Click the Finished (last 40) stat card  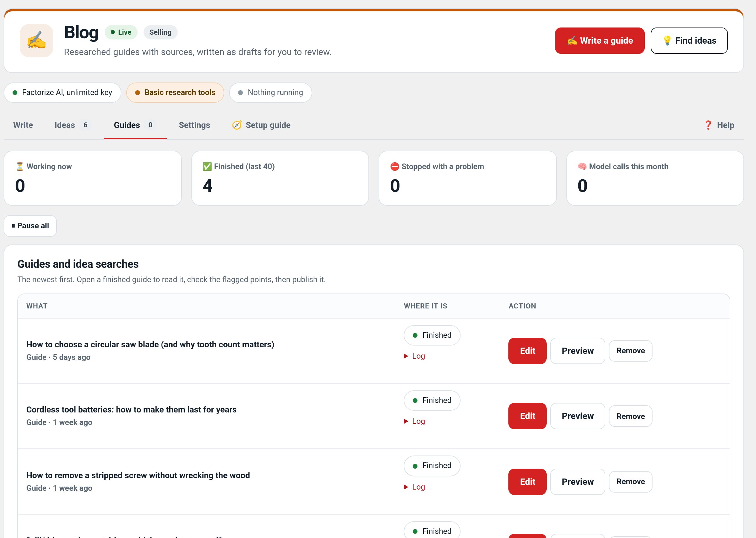(280, 178)
